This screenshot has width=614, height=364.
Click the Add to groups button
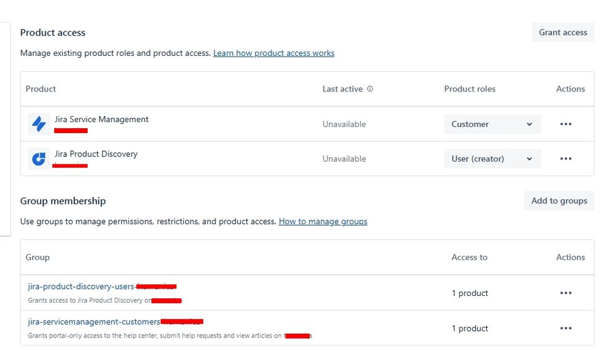pos(559,201)
